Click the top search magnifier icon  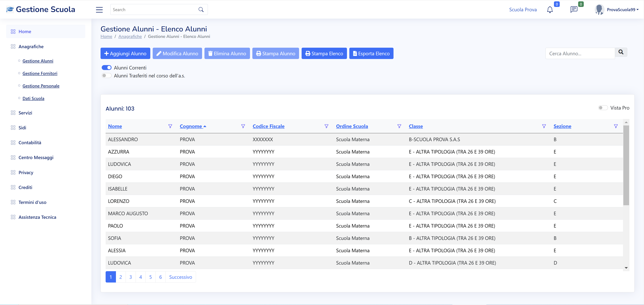coord(201,10)
